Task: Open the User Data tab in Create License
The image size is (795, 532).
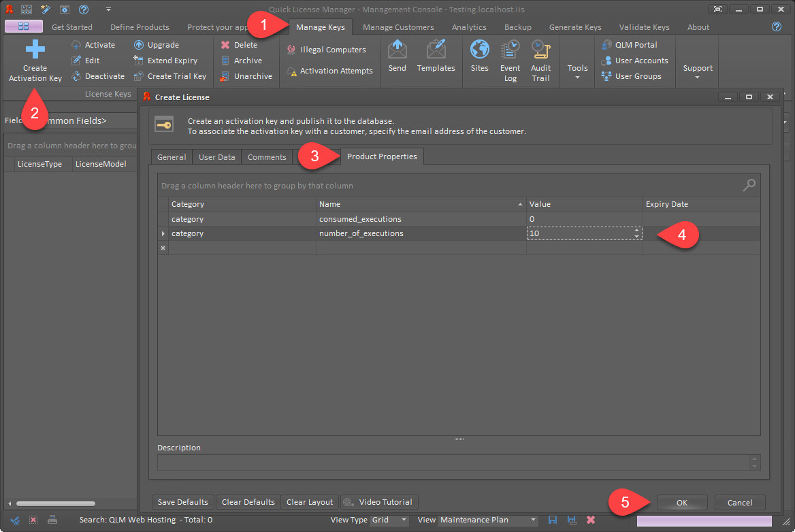Action: 217,157
